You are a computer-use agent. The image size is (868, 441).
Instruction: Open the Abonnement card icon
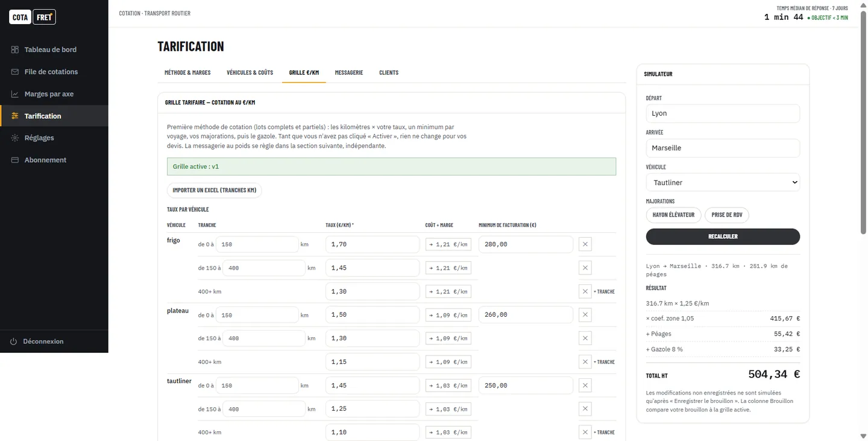(x=15, y=160)
